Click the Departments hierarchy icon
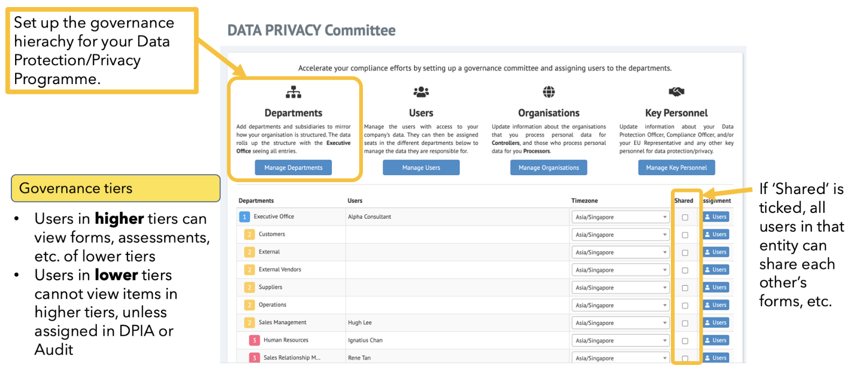Viewport: 868px width, 373px height. coord(293,92)
